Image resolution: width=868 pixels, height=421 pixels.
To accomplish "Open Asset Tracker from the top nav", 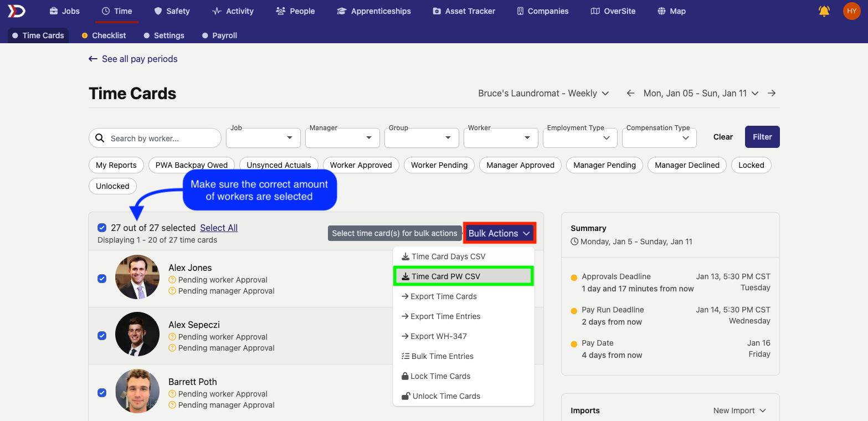I will coord(464,11).
